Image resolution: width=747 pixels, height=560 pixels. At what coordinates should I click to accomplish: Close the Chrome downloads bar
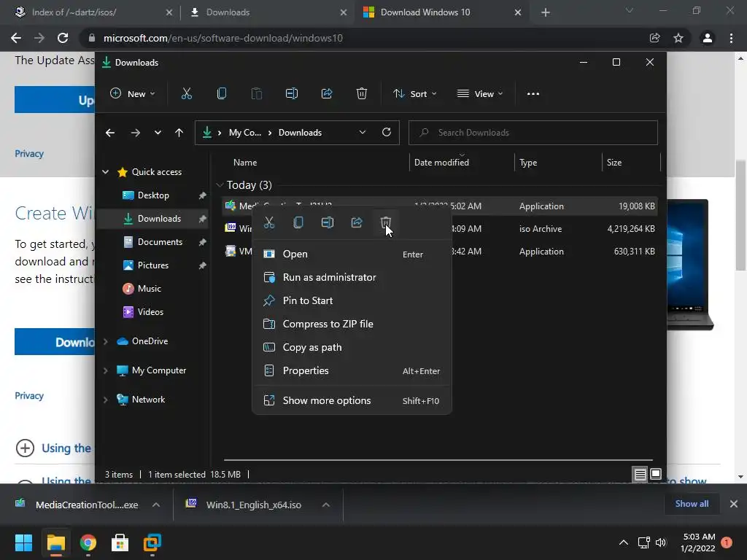click(734, 504)
